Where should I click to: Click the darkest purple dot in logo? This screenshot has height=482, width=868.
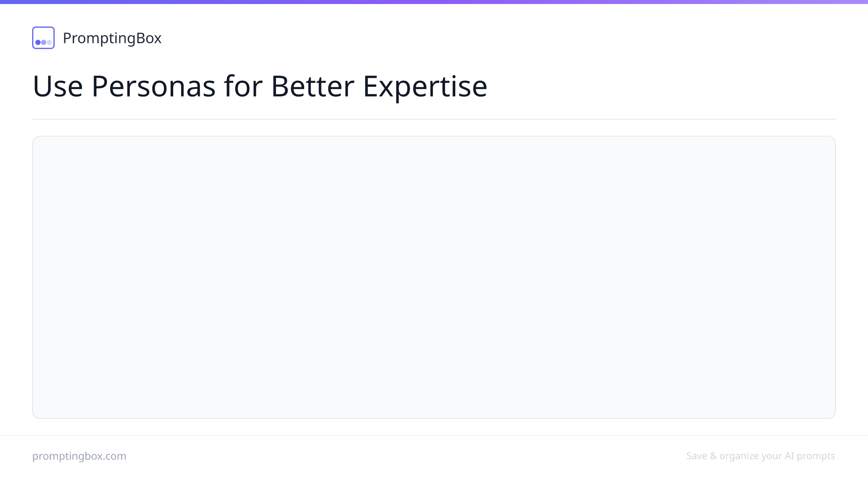(x=38, y=42)
